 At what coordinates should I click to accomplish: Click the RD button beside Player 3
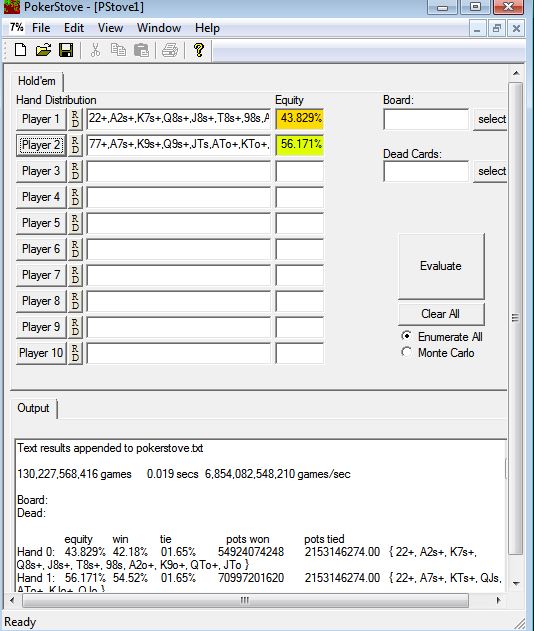pyautogui.click(x=75, y=171)
